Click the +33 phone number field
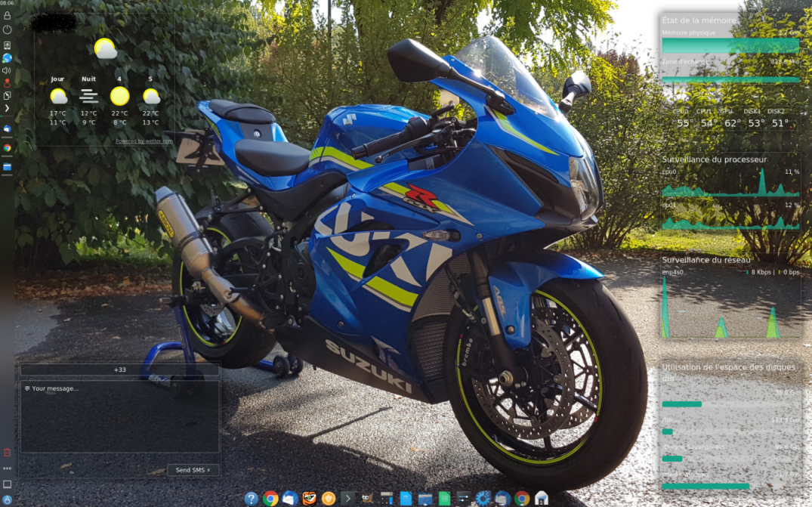The image size is (812, 507). [119, 369]
